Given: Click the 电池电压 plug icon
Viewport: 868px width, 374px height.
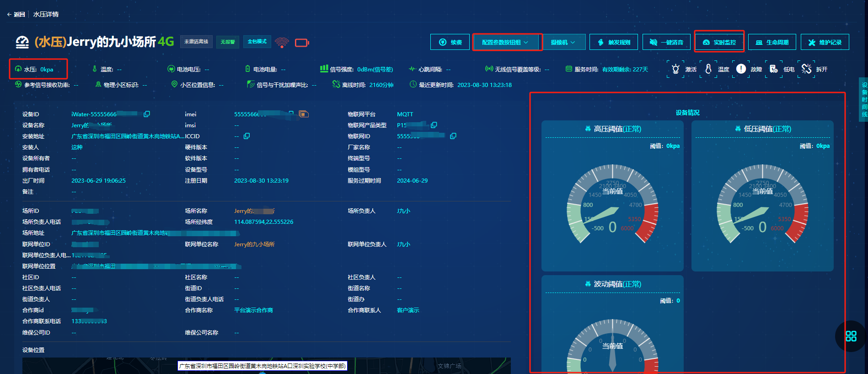Looking at the screenshot, I should 171,69.
